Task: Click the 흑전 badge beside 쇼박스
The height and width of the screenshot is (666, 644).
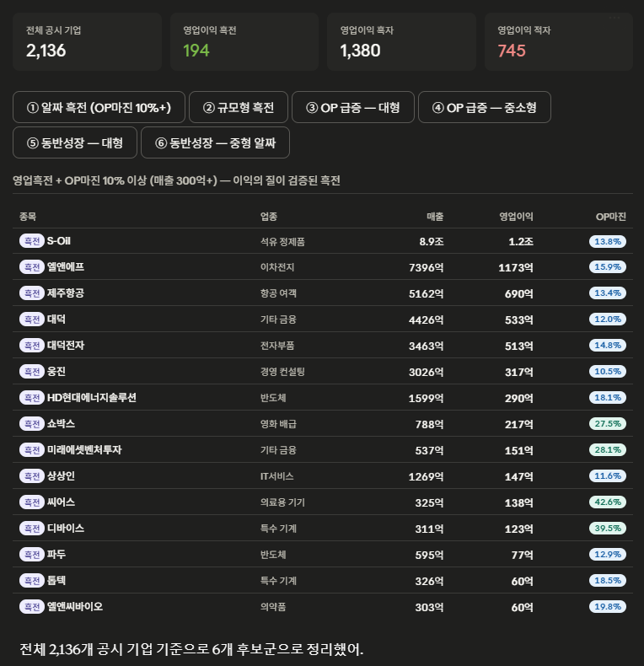Action: [x=32, y=423]
